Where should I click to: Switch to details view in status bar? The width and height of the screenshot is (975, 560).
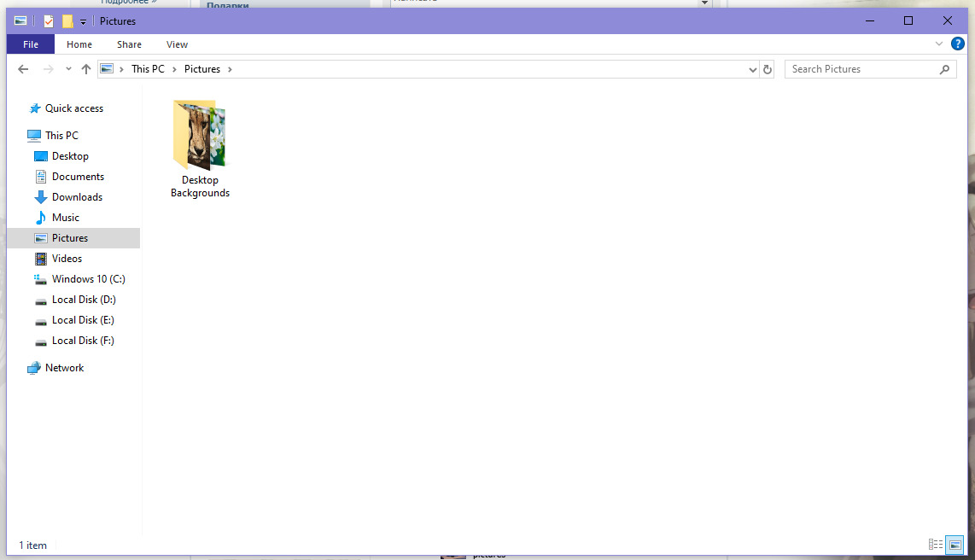pyautogui.click(x=935, y=545)
